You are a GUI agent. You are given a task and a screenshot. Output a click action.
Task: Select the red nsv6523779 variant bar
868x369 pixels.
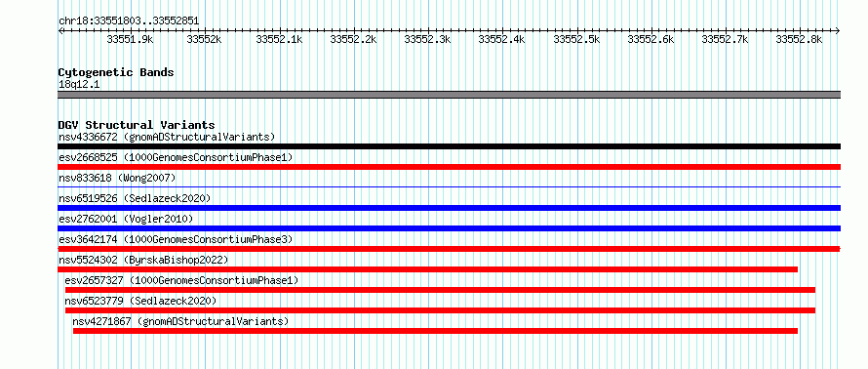click(x=440, y=310)
